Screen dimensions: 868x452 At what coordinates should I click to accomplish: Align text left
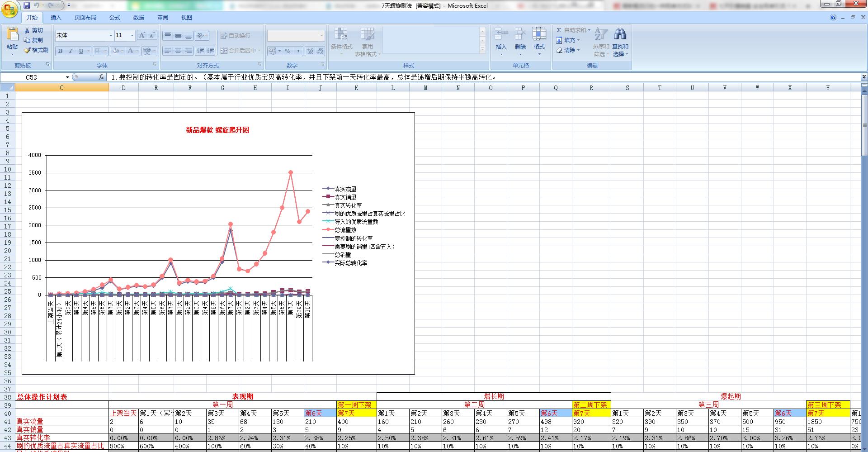[168, 51]
